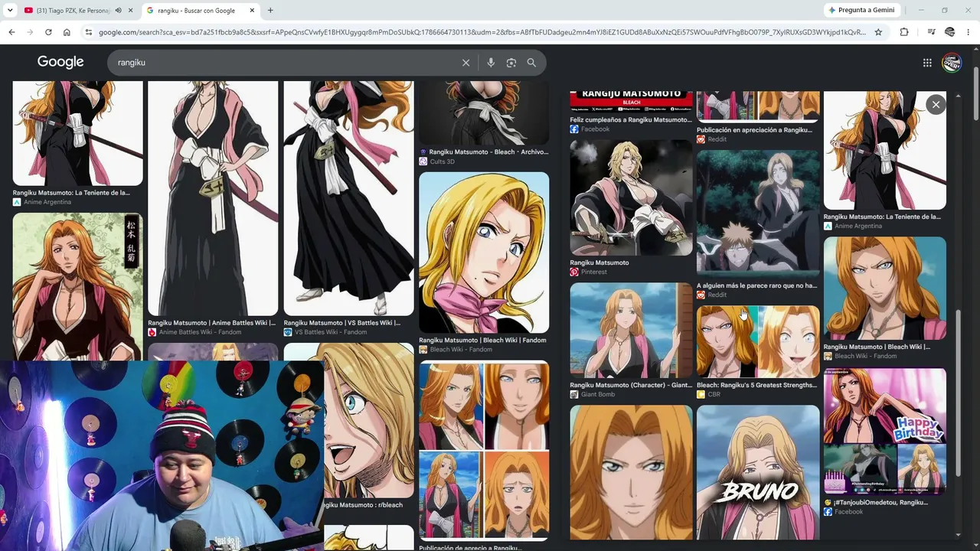Open the Rangiku image with kanji banner
This screenshot has width=980, height=551.
(77, 286)
